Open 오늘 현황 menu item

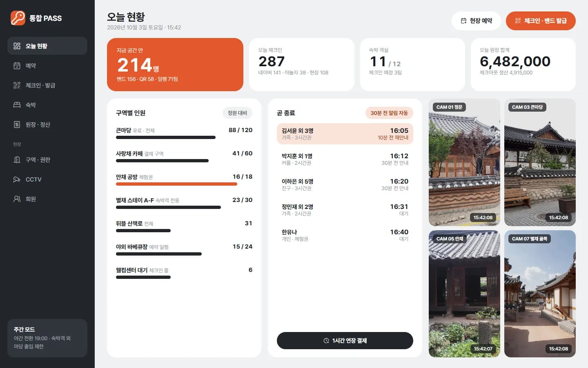pos(47,46)
